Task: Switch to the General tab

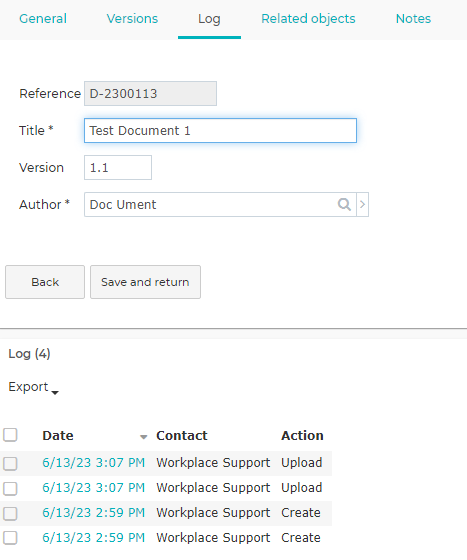Action: click(43, 19)
